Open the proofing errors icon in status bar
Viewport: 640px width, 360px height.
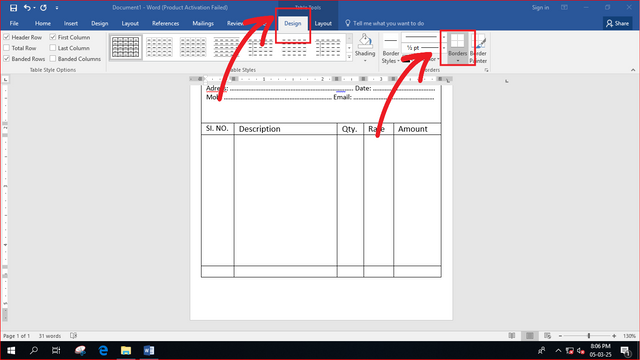[x=73, y=336]
